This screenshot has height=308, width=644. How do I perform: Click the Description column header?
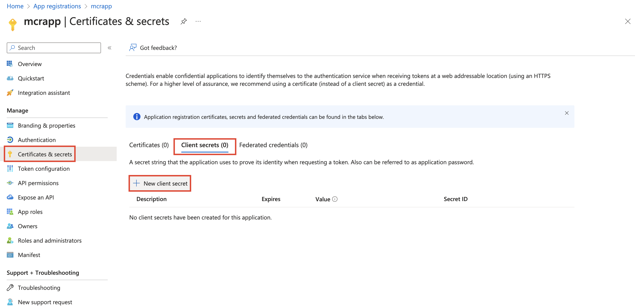pyautogui.click(x=151, y=199)
